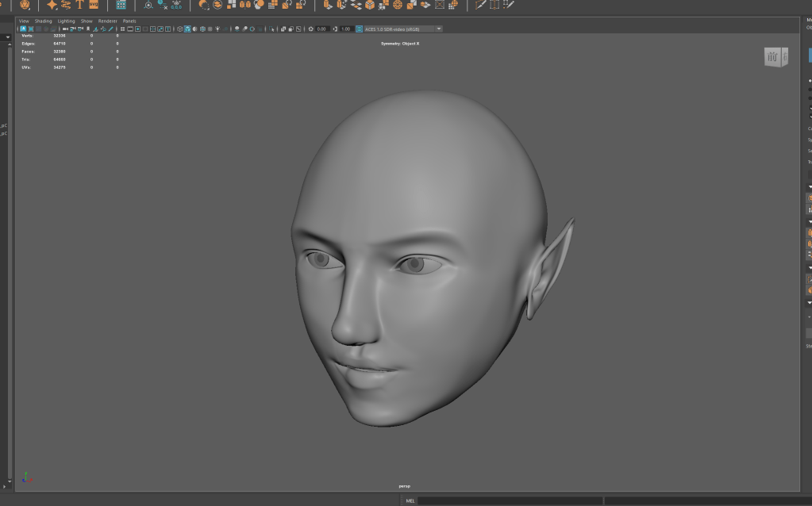Click the ViewCube in the viewport corner
The width and height of the screenshot is (812, 506).
pos(775,56)
